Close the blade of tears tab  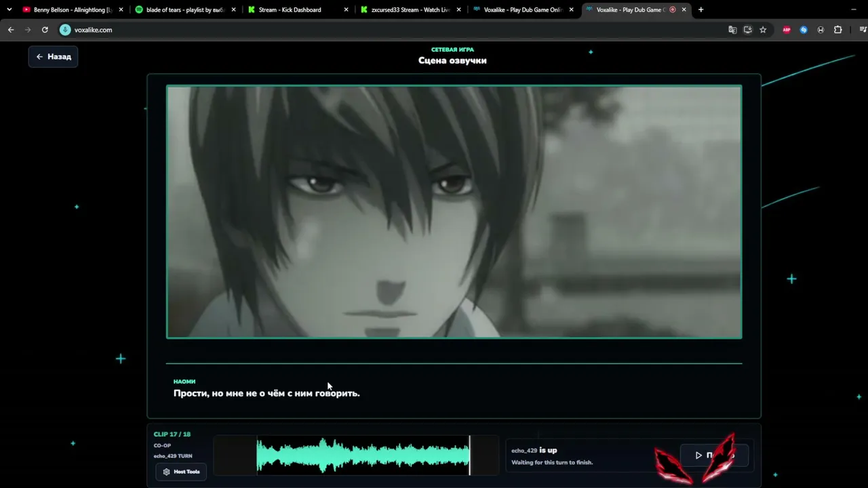point(233,9)
